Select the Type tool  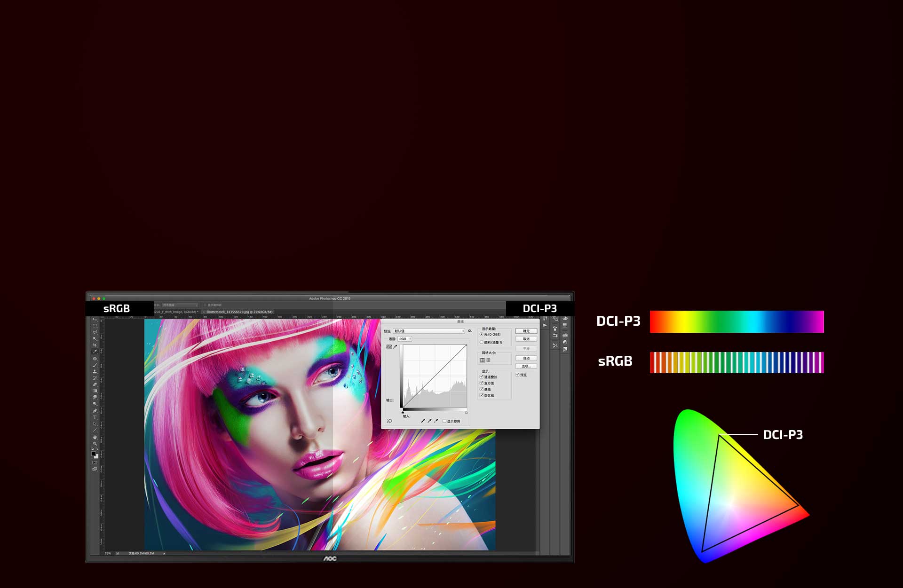[x=95, y=417]
